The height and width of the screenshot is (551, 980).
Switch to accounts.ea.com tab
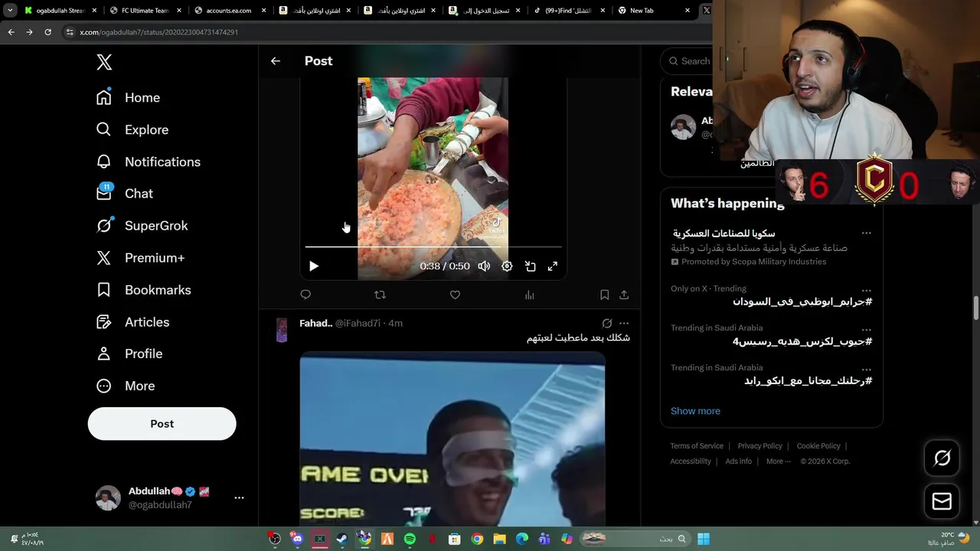coord(230,11)
